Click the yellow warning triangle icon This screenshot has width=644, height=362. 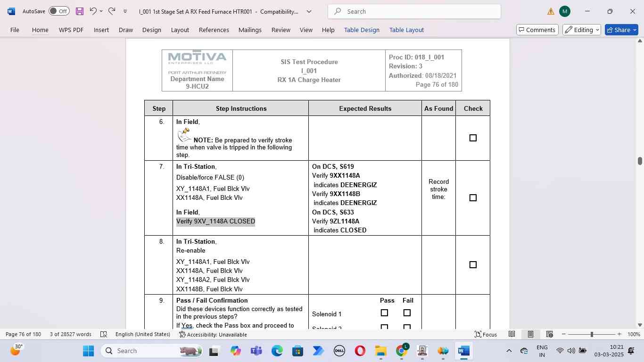coord(551,11)
